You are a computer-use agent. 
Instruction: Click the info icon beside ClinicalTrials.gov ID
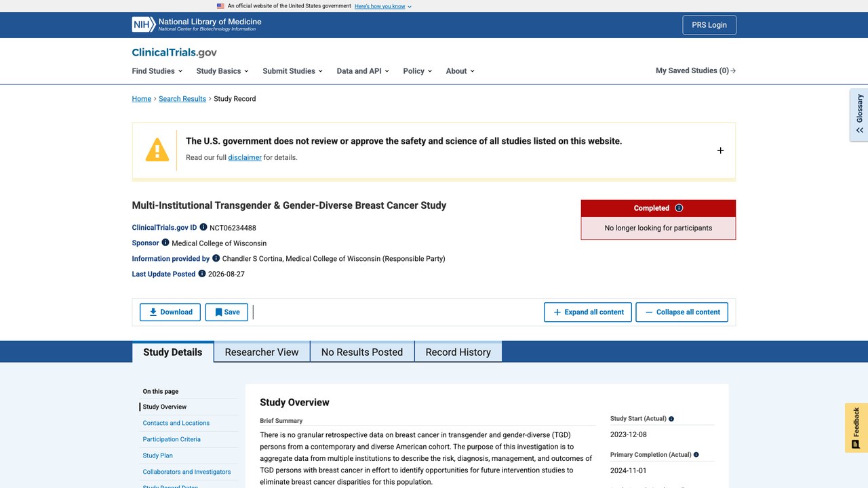coord(203,227)
